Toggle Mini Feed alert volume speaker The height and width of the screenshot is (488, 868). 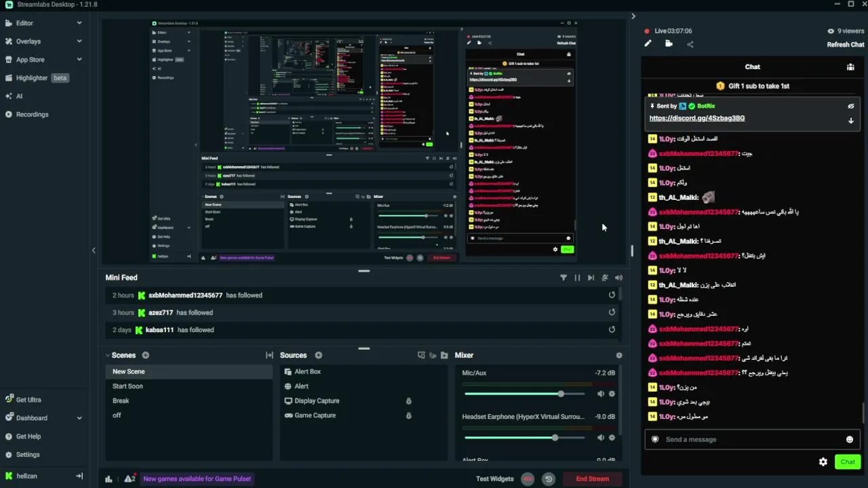[x=618, y=278]
